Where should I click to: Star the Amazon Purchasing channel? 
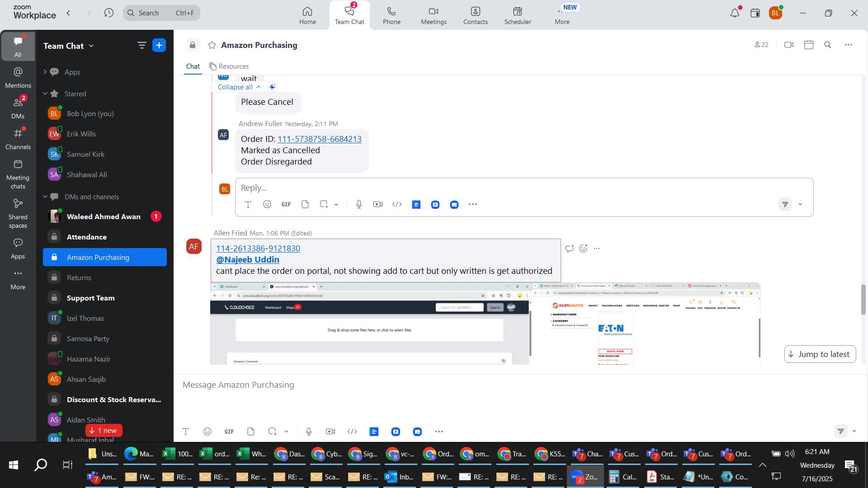tap(212, 45)
